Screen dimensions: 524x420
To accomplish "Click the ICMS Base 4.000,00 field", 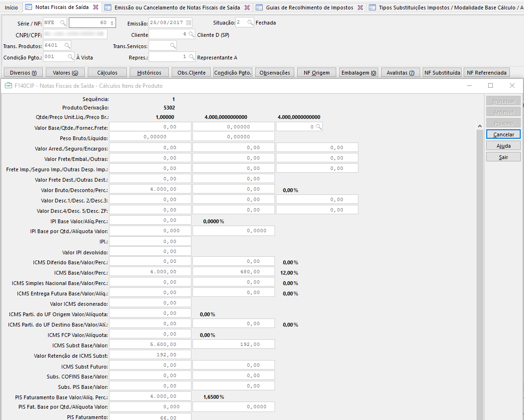I will [150, 271].
